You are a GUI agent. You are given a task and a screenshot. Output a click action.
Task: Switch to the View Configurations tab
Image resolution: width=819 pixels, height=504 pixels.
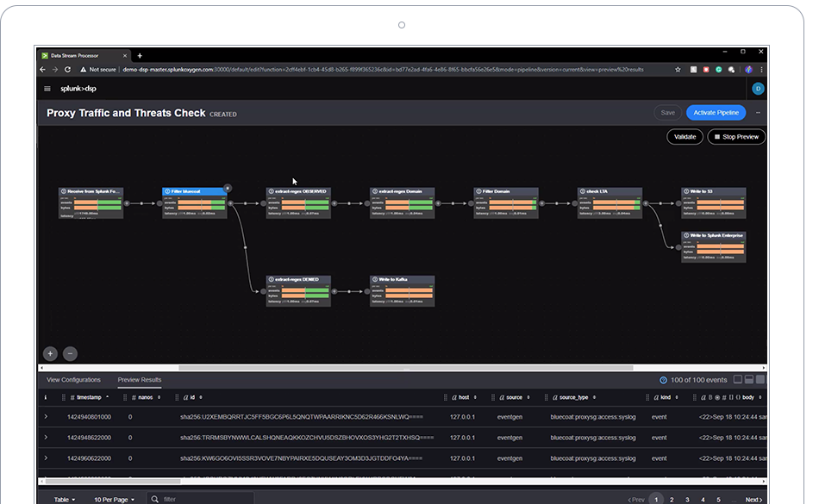click(x=73, y=380)
